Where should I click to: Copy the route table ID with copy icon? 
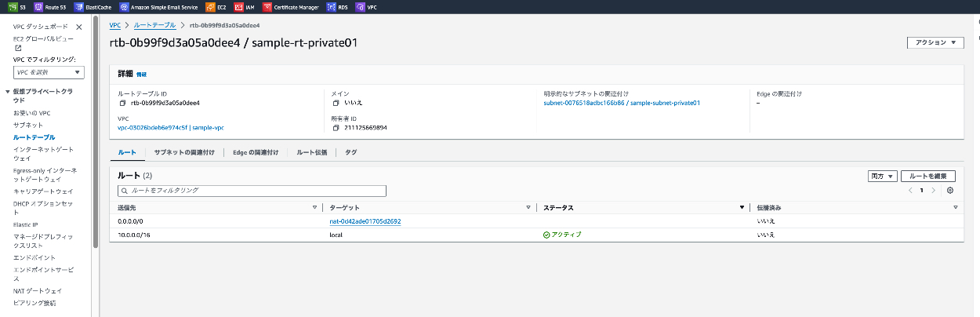pos(122,103)
